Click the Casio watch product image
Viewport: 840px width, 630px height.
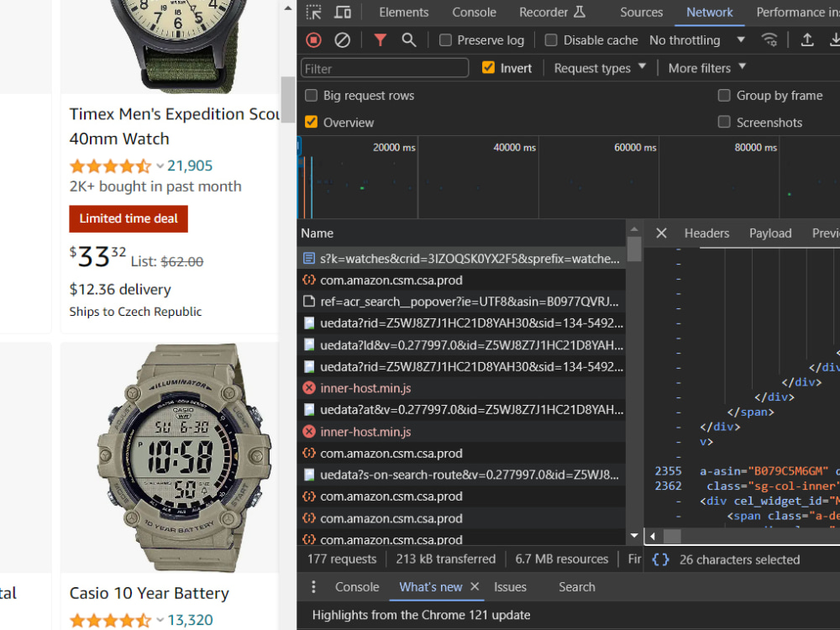(x=184, y=457)
